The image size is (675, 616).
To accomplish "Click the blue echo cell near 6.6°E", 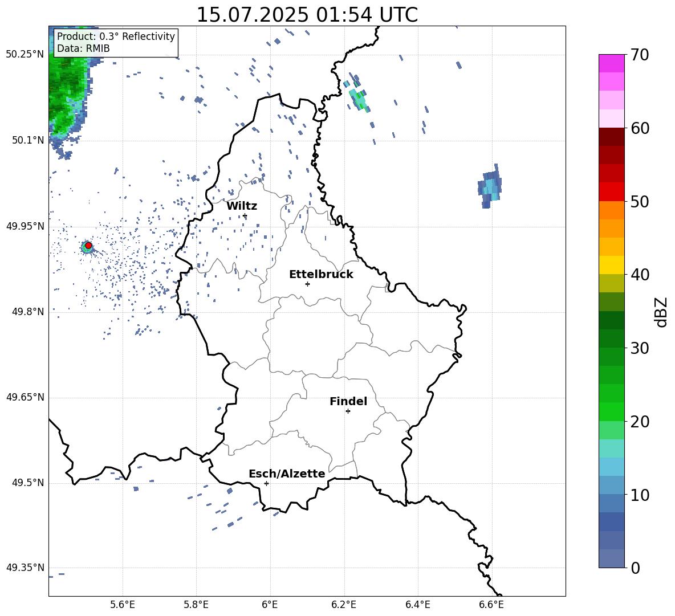I will click(x=490, y=186).
